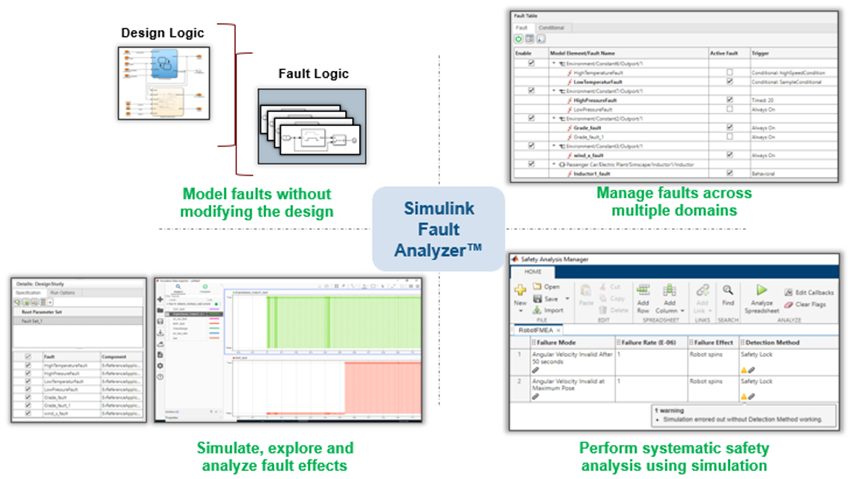Click the New plus icon in Safety Analysis Manager
This screenshot has height=479, width=861.
click(520, 289)
